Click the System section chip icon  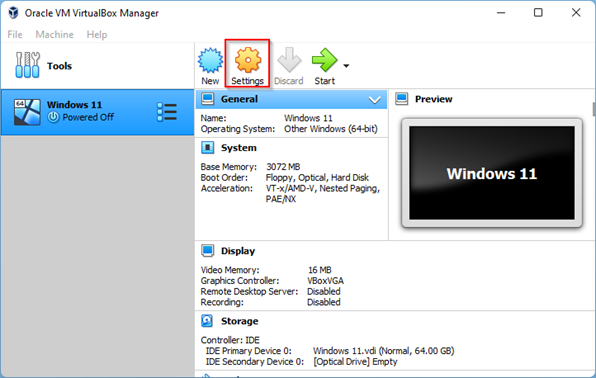point(208,148)
